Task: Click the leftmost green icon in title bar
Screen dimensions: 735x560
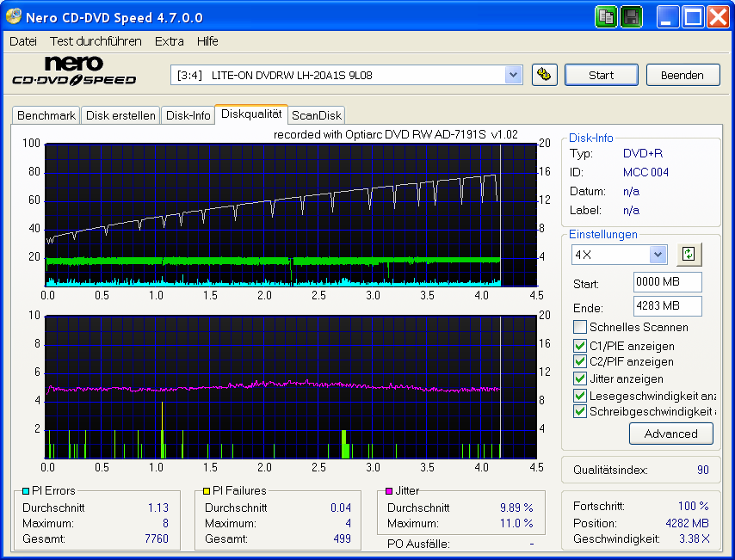Action: [605, 16]
